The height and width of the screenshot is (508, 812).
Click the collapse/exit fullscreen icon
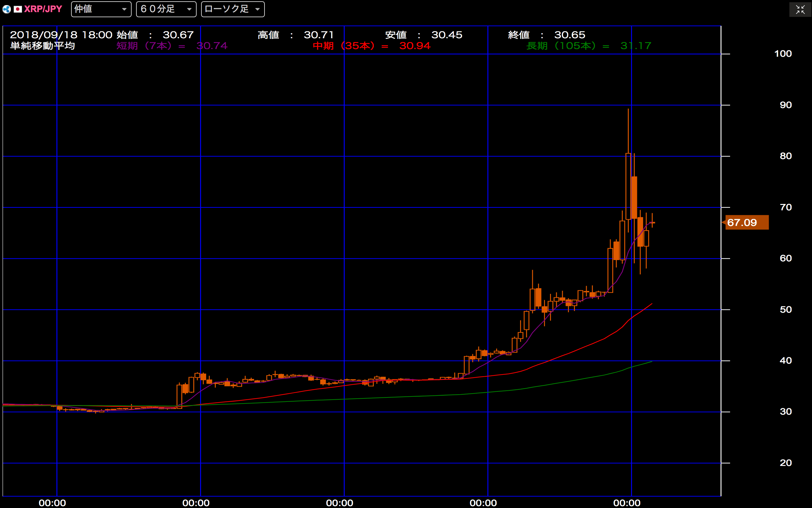point(800,10)
